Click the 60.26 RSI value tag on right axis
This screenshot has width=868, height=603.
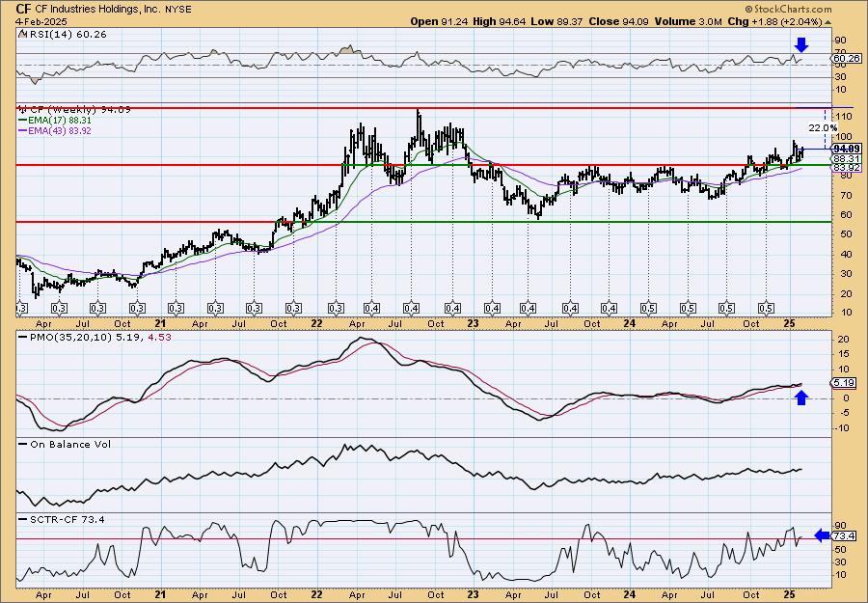(x=847, y=58)
